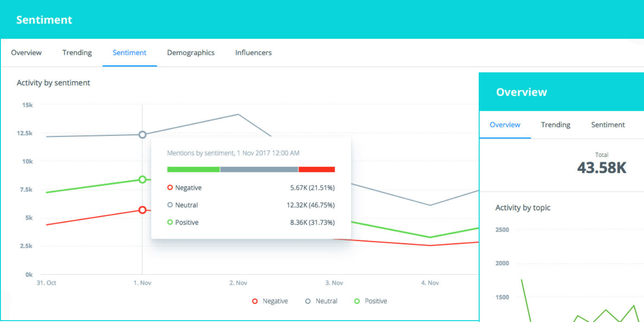Switch to Trending in the Overview panel
Viewport: 644px width, 322px height.
[x=555, y=125]
